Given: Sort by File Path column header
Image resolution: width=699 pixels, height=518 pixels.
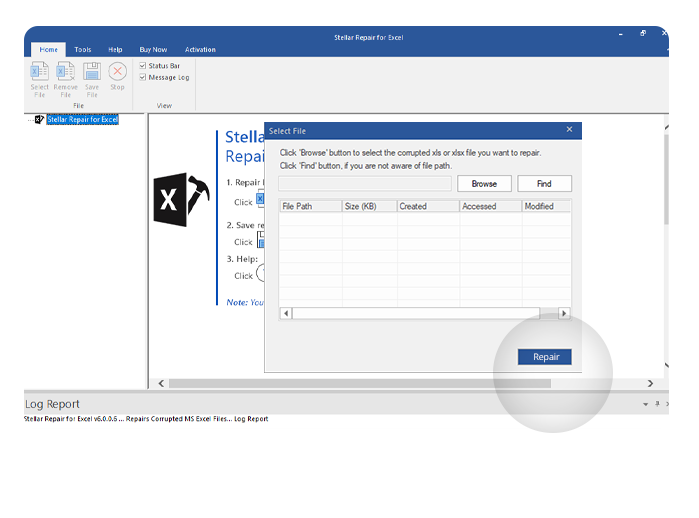Looking at the screenshot, I should click(x=310, y=206).
